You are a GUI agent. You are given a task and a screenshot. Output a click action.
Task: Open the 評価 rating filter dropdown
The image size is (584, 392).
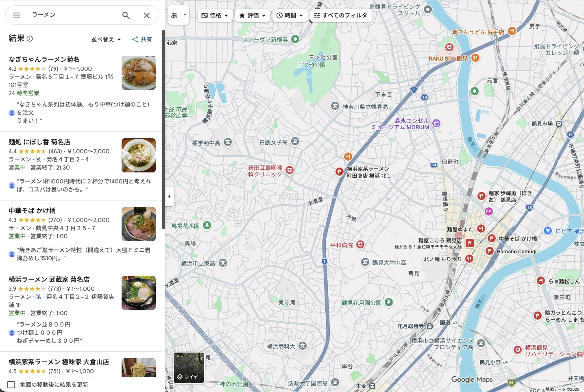pyautogui.click(x=252, y=15)
